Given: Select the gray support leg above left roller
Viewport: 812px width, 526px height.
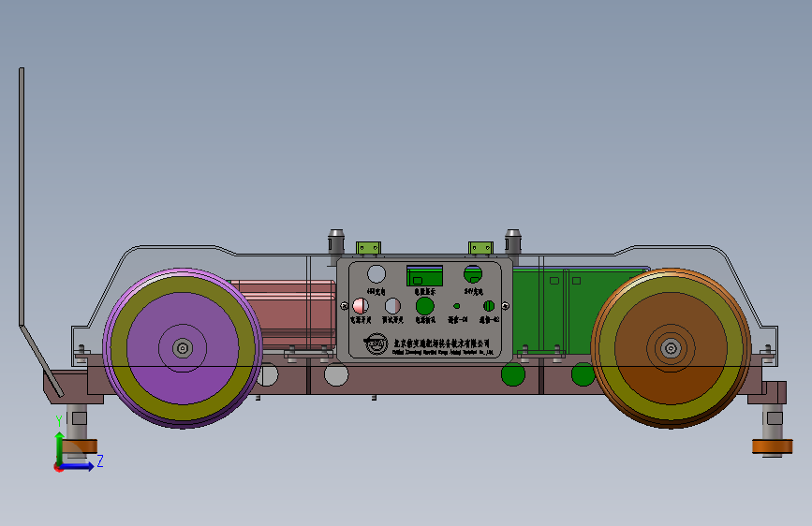Looking at the screenshot, I should tap(77, 422).
